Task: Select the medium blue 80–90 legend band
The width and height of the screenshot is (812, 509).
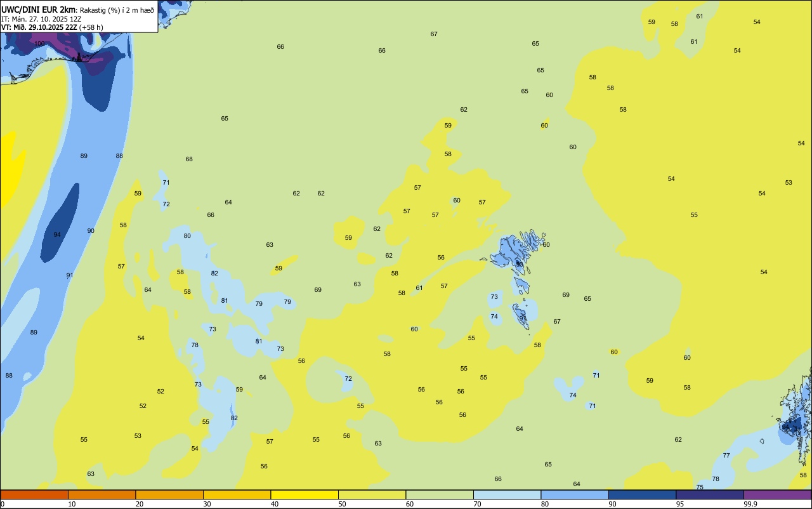Action: 575,494
